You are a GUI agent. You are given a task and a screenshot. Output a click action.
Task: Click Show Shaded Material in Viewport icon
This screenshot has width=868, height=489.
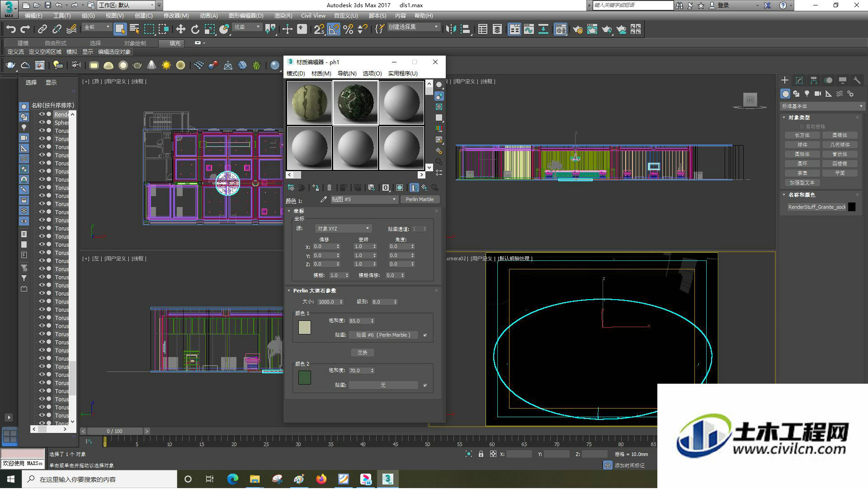tap(400, 188)
